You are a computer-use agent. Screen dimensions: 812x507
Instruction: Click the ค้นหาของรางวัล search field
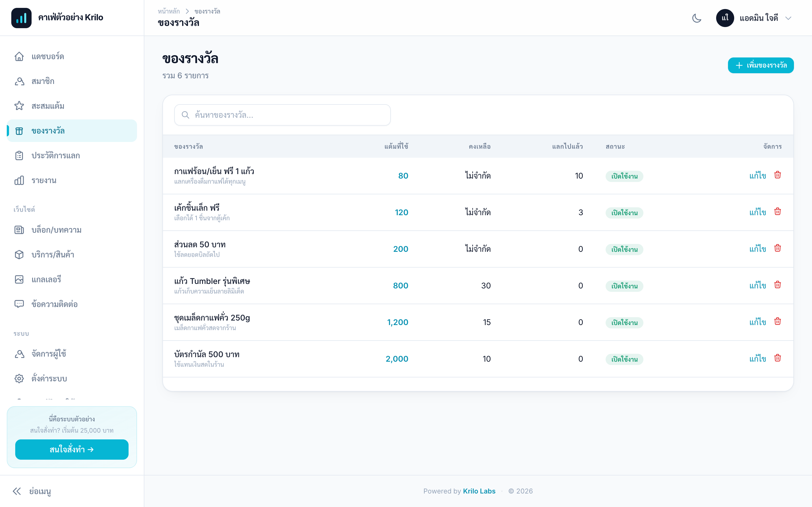(282, 115)
